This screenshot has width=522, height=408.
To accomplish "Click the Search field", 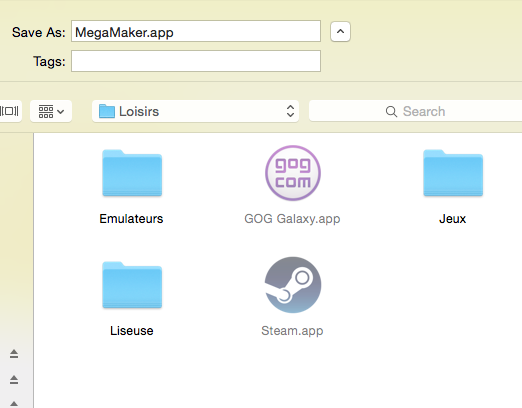I will (415, 111).
